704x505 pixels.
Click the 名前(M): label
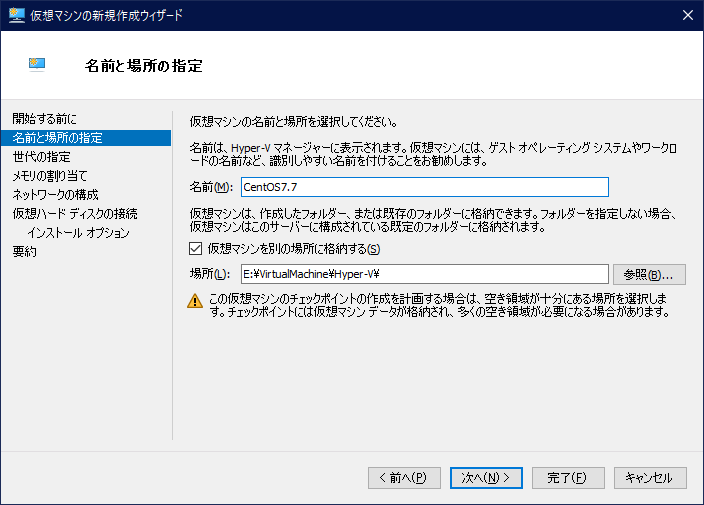tap(211, 187)
